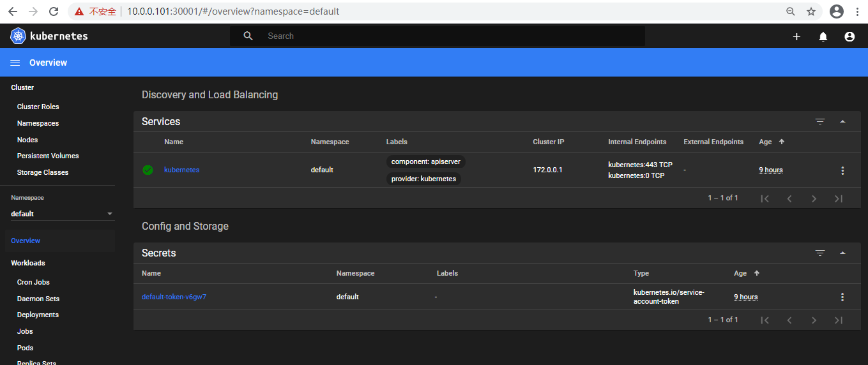Viewport: 868px width, 365px height.
Task: Select Deployments in the sidebar
Action: 38,315
